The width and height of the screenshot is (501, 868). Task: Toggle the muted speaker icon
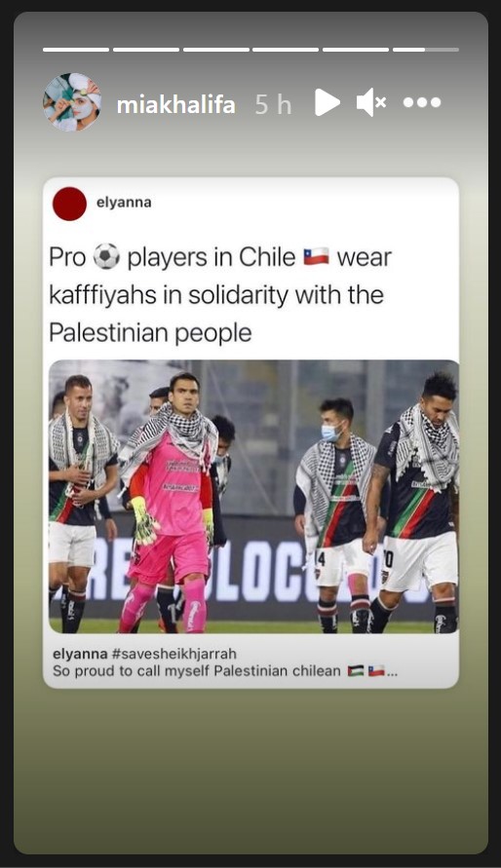[x=371, y=102]
